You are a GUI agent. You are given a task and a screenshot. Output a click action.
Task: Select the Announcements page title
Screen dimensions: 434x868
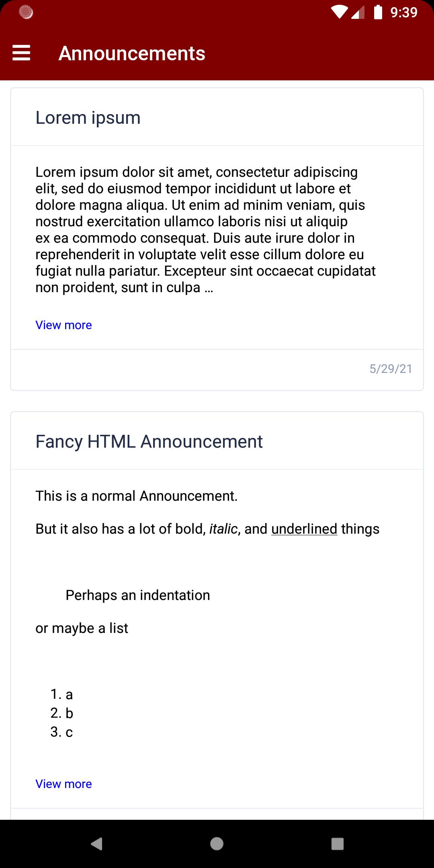pyautogui.click(x=132, y=53)
